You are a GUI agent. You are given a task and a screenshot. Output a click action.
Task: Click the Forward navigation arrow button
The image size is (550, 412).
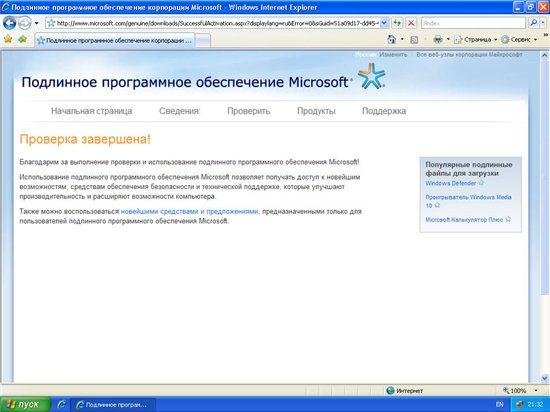(25, 23)
